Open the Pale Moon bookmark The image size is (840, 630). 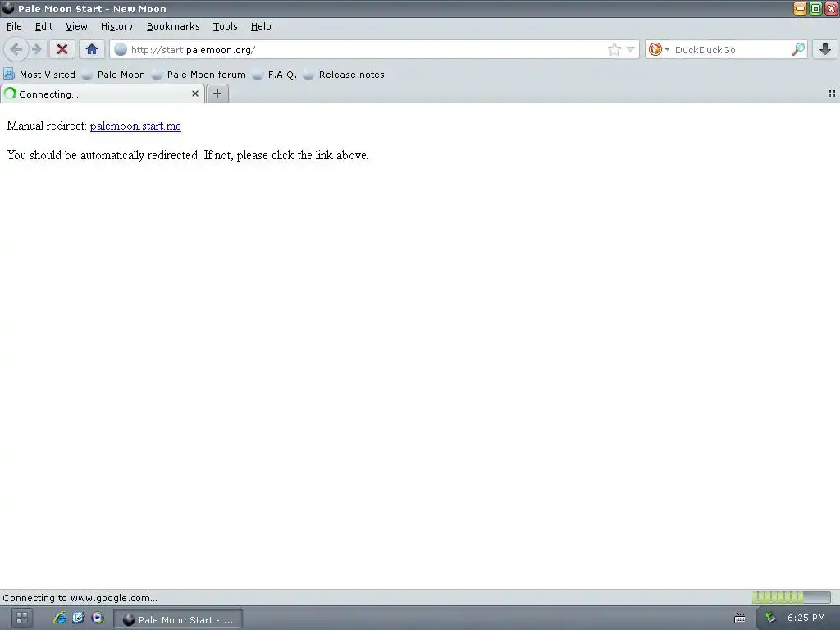[x=113, y=75]
